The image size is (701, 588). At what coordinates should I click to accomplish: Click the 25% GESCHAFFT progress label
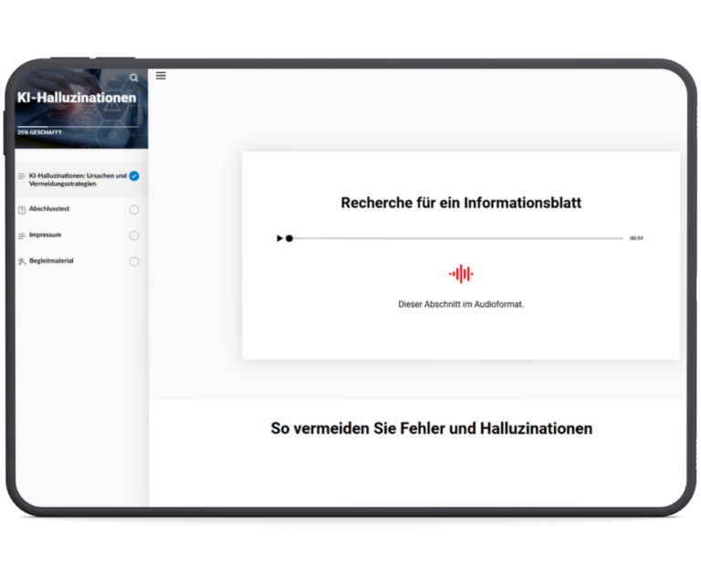(39, 132)
